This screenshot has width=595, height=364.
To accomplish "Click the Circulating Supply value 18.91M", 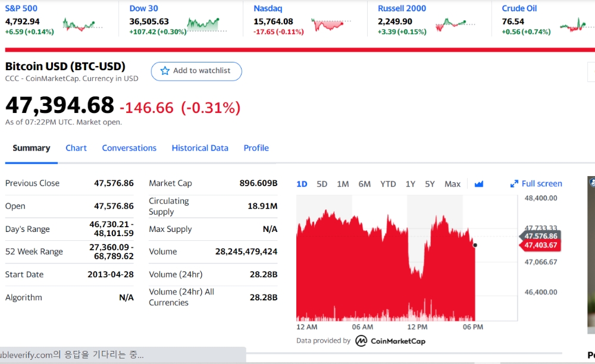I will [x=262, y=206].
